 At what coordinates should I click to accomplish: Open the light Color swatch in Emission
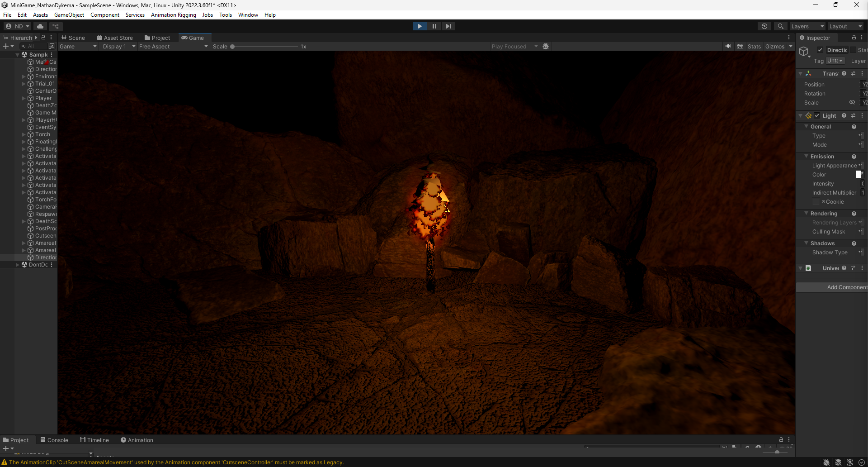859,174
